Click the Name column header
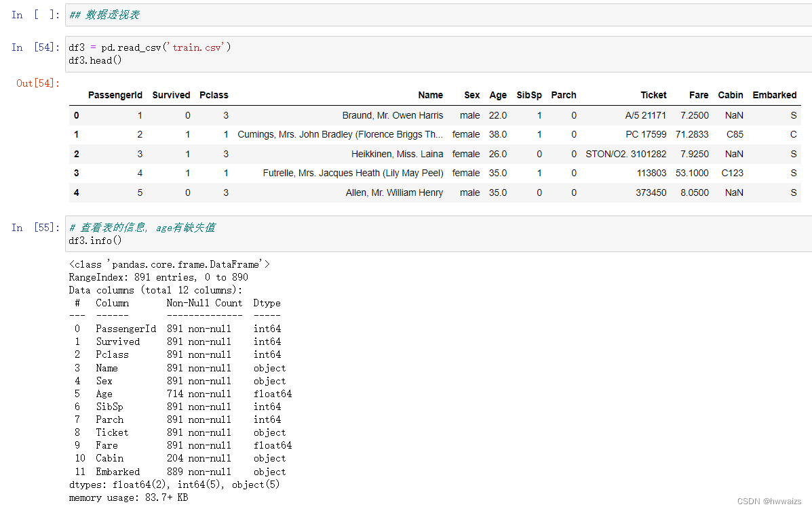Image resolution: width=812 pixels, height=511 pixels. click(x=430, y=95)
